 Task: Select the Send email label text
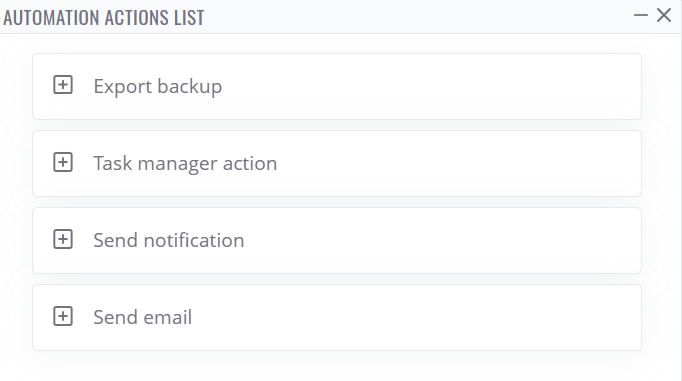(x=143, y=317)
